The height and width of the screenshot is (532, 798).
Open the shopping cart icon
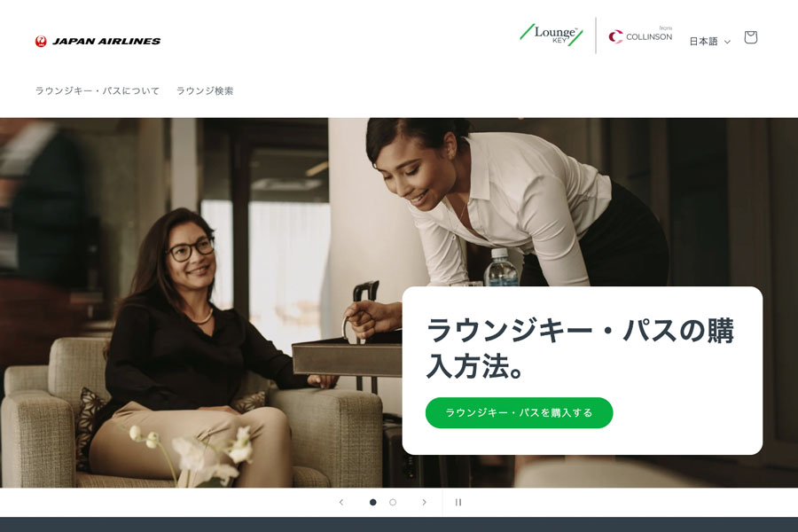pos(751,37)
